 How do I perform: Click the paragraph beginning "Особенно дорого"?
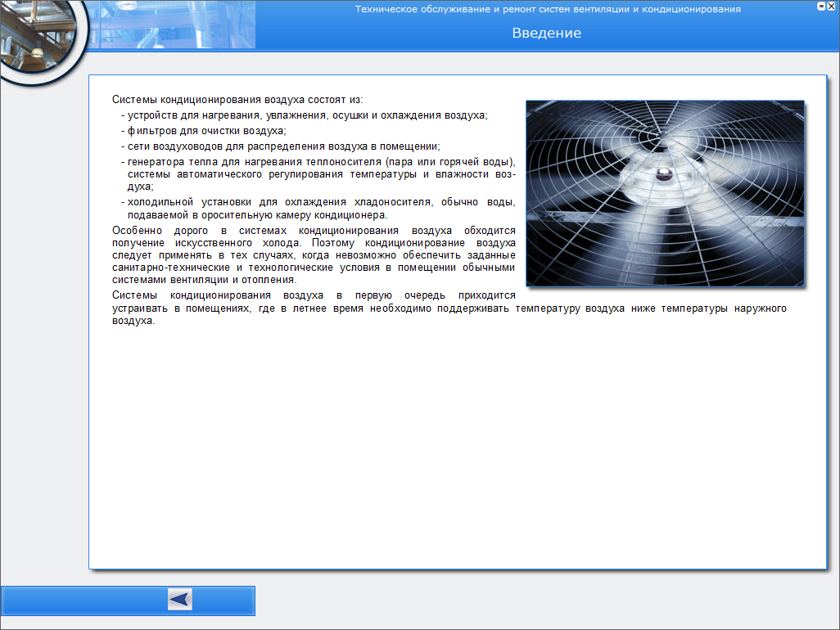314,255
